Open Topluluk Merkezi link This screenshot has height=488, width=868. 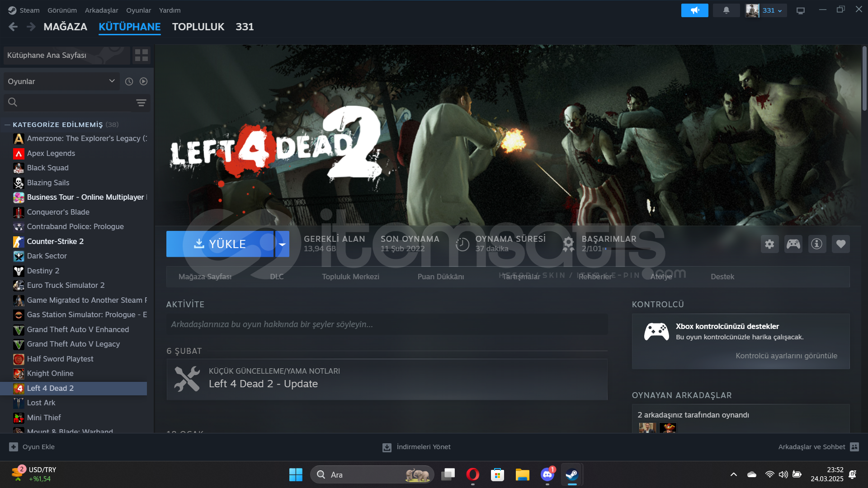click(x=350, y=277)
